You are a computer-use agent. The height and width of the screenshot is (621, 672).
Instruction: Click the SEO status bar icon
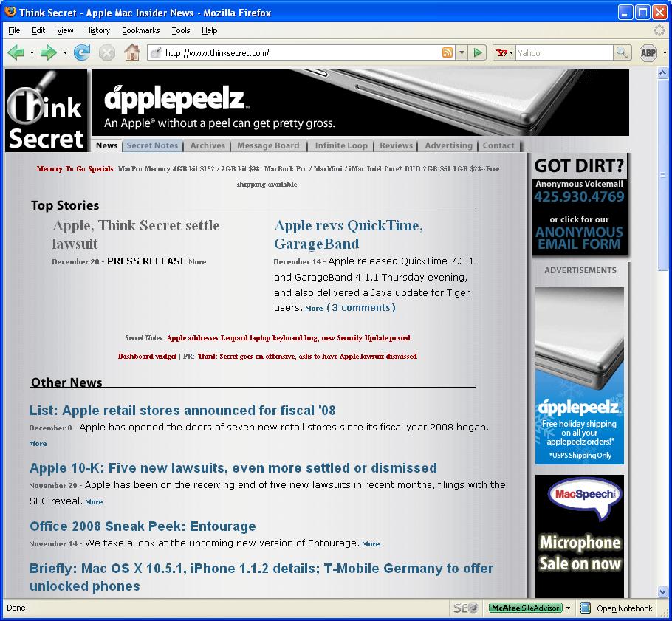tap(465, 608)
